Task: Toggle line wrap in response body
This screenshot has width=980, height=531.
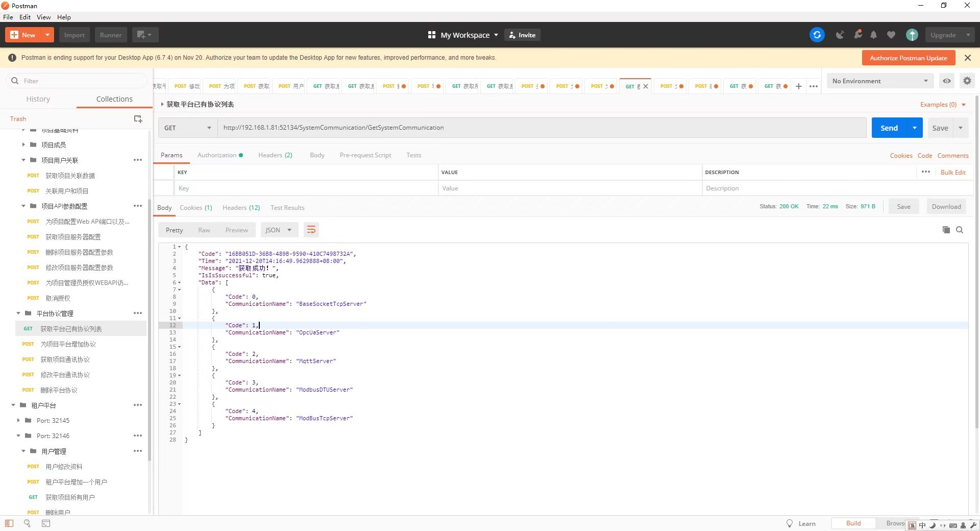Action: click(311, 230)
